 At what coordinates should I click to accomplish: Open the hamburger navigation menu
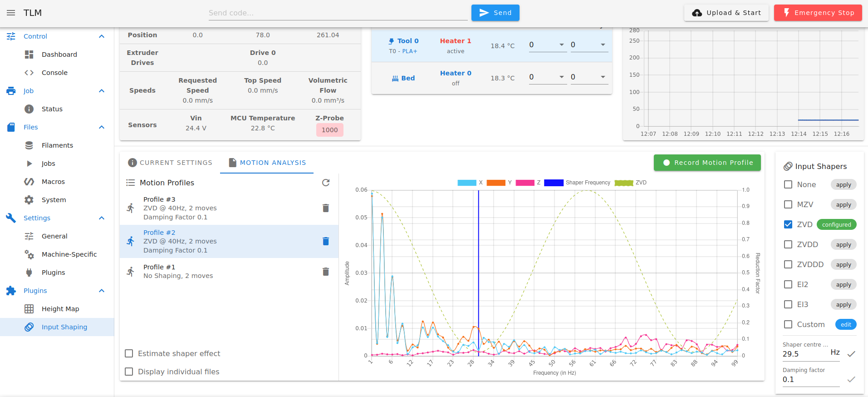11,13
